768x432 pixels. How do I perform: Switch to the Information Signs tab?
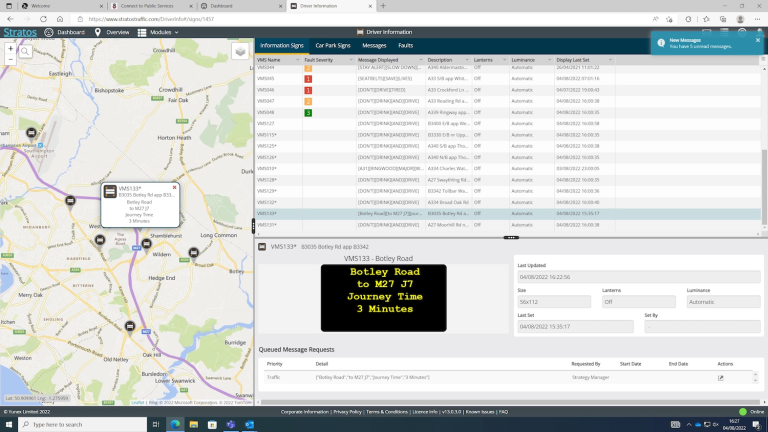pyautogui.click(x=282, y=46)
